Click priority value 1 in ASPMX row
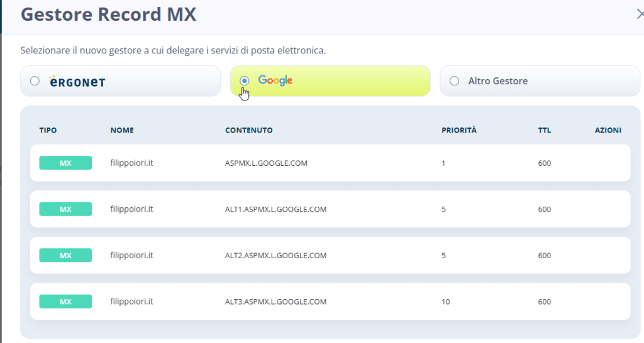Image resolution: width=644 pixels, height=343 pixels. (x=443, y=163)
